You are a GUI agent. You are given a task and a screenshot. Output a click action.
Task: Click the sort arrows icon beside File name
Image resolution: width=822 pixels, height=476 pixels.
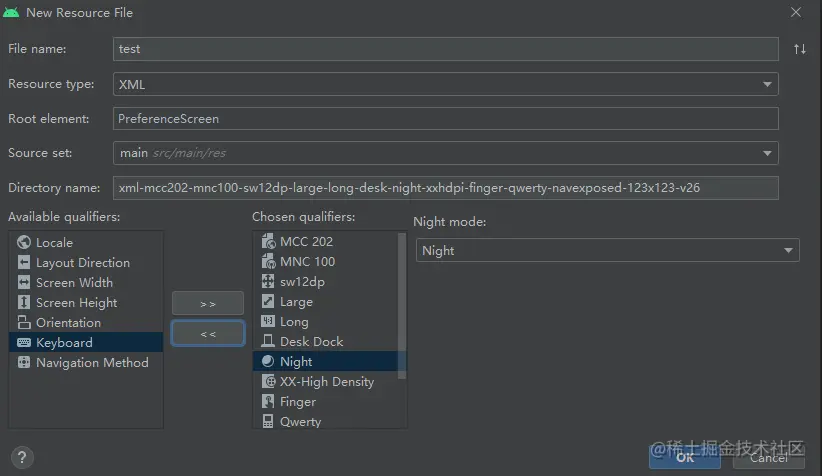(x=799, y=49)
